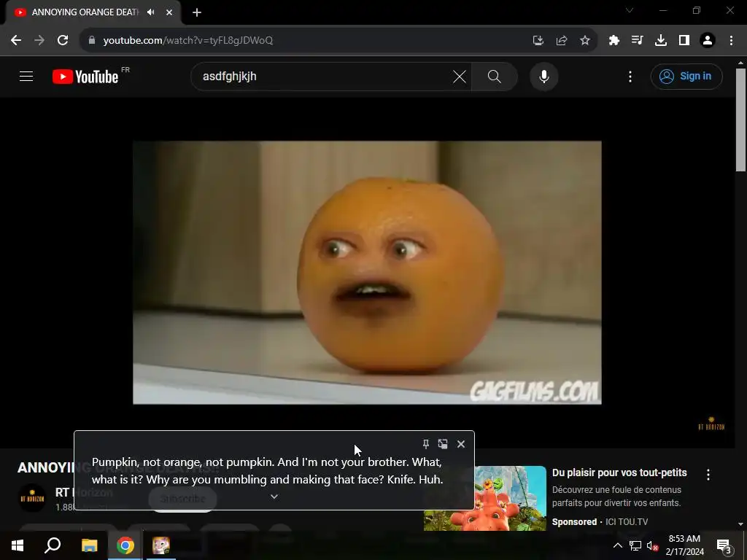Open the RT Horizon channel avatar
The image size is (747, 560).
pyautogui.click(x=32, y=498)
